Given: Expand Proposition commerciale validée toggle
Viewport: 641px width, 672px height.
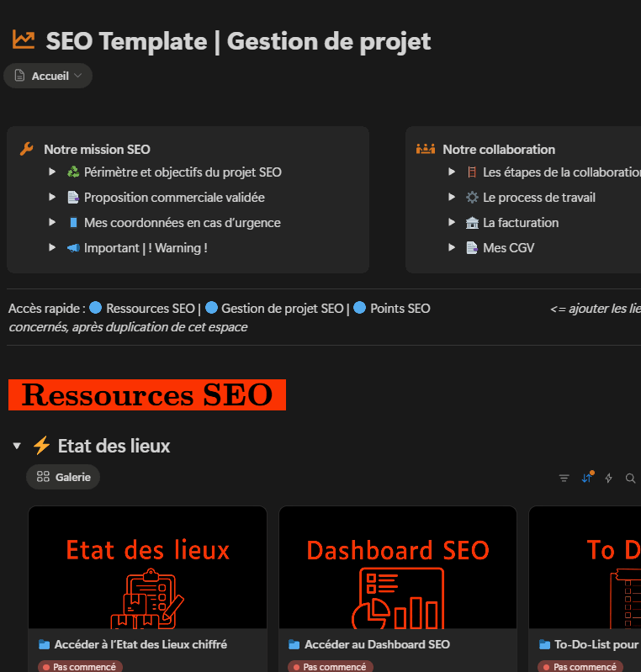Looking at the screenshot, I should click(x=52, y=197).
